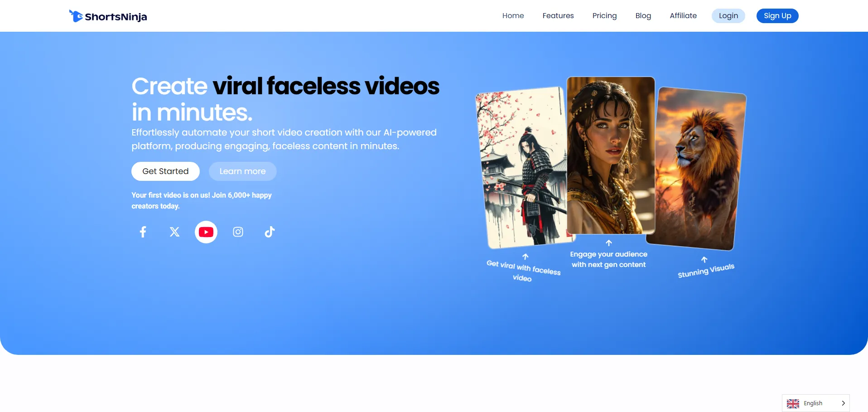
Task: Click the UK flag language icon
Action: click(x=793, y=403)
